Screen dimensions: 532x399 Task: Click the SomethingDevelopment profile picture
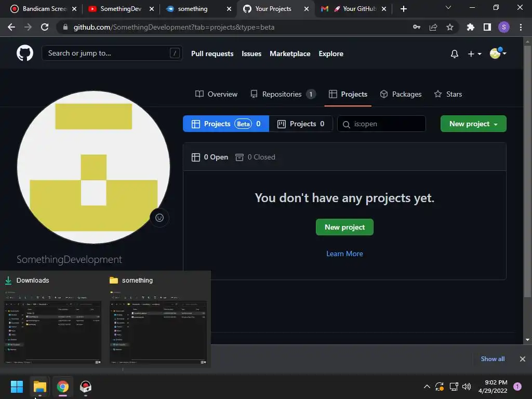pyautogui.click(x=94, y=167)
